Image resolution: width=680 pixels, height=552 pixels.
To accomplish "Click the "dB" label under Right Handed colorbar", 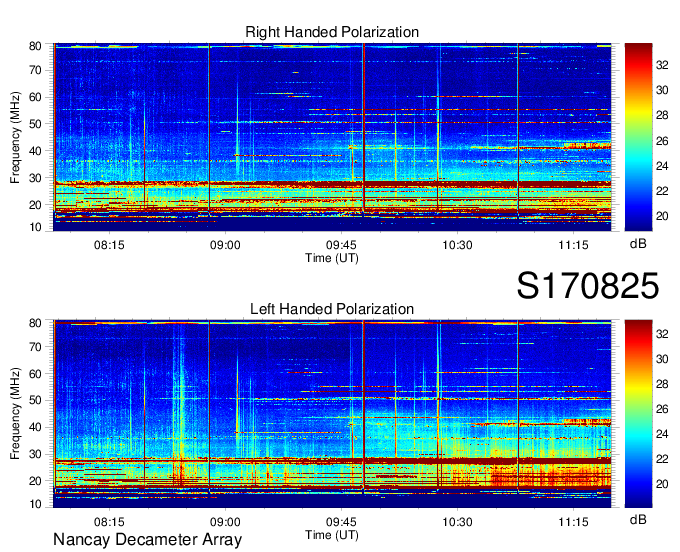I will pyautogui.click(x=638, y=244).
